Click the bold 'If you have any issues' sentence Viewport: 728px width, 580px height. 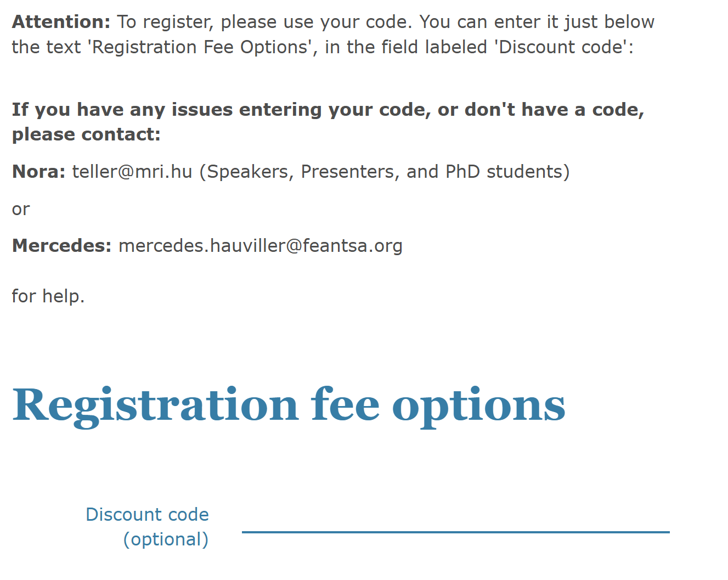pos(328,110)
